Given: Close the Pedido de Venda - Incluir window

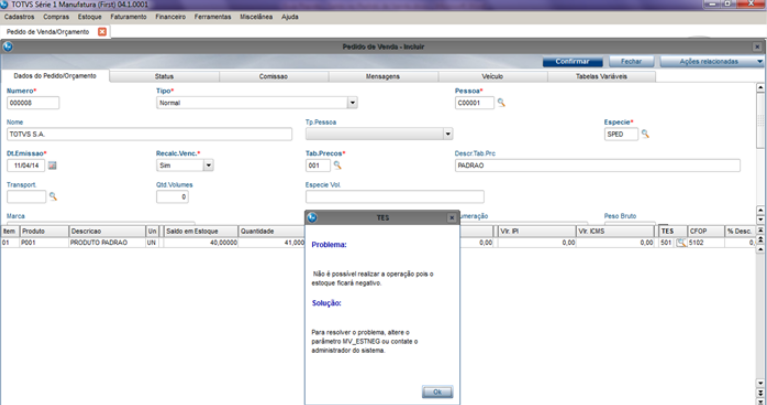Looking at the screenshot, I should pyautogui.click(x=757, y=47).
